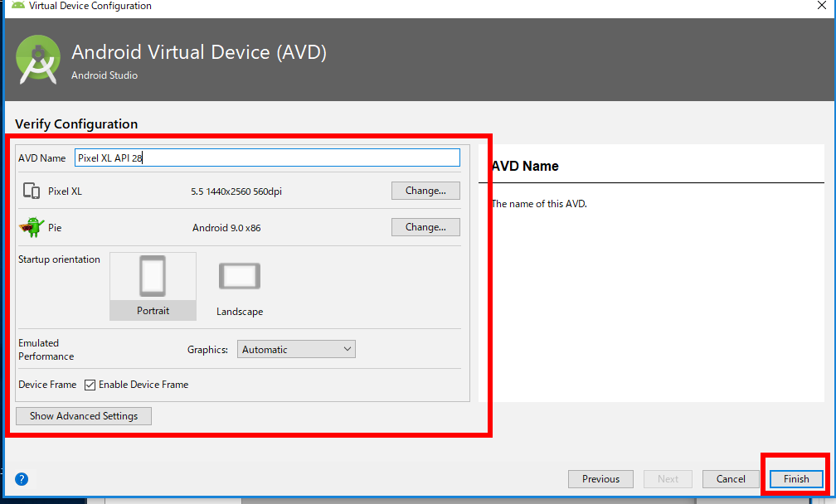Close the Virtual Device Configuration window
Image resolution: width=836 pixels, height=504 pixels.
pos(822,6)
